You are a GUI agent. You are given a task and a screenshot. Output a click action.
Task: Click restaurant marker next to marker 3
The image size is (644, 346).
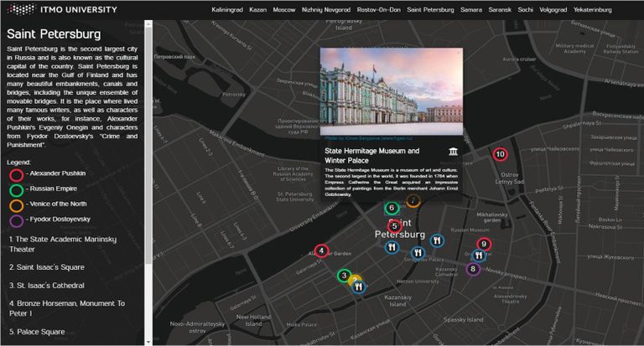pyautogui.click(x=359, y=287)
